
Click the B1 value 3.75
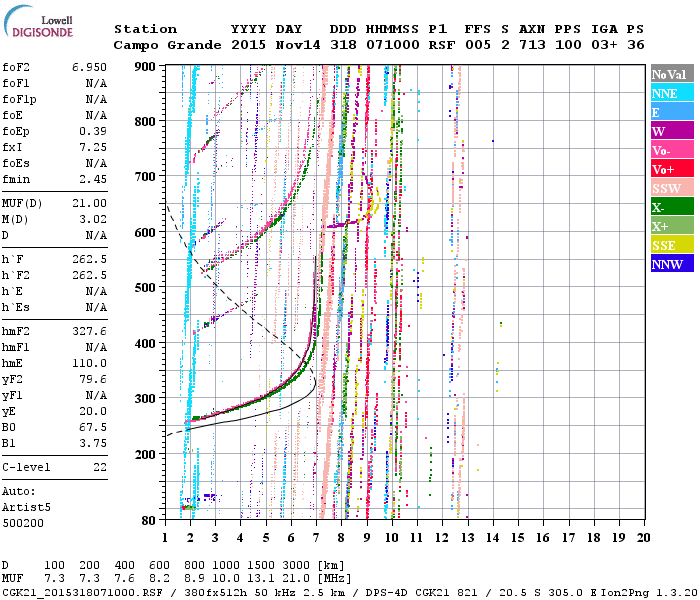(93, 443)
